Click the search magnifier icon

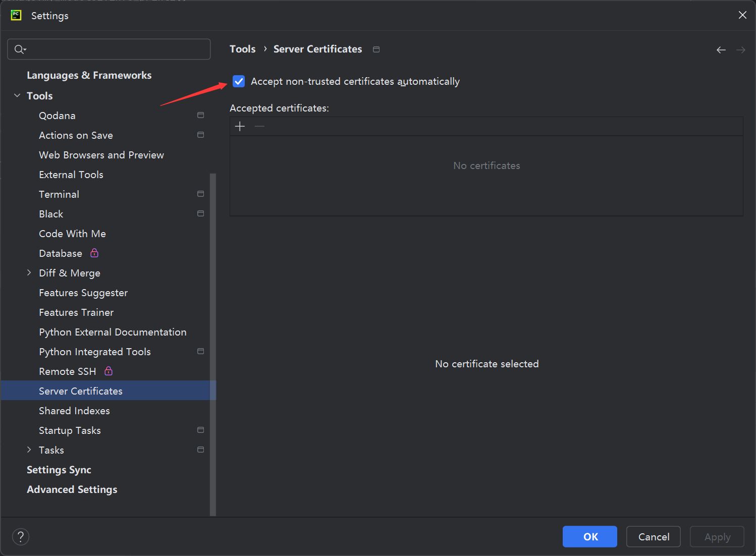pos(20,49)
